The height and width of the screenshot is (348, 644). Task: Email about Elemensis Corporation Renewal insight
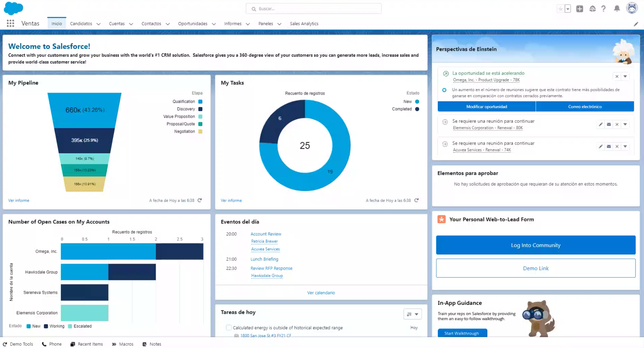[x=609, y=125]
